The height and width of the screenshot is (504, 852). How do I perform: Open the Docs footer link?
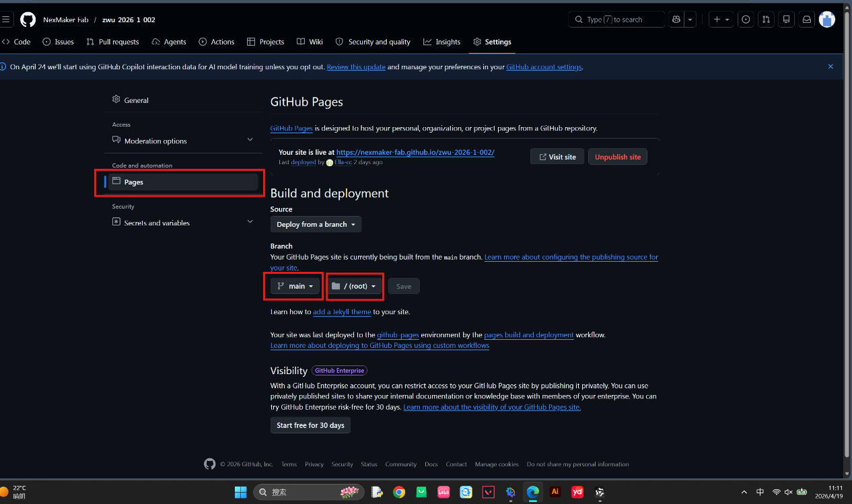coord(431,464)
